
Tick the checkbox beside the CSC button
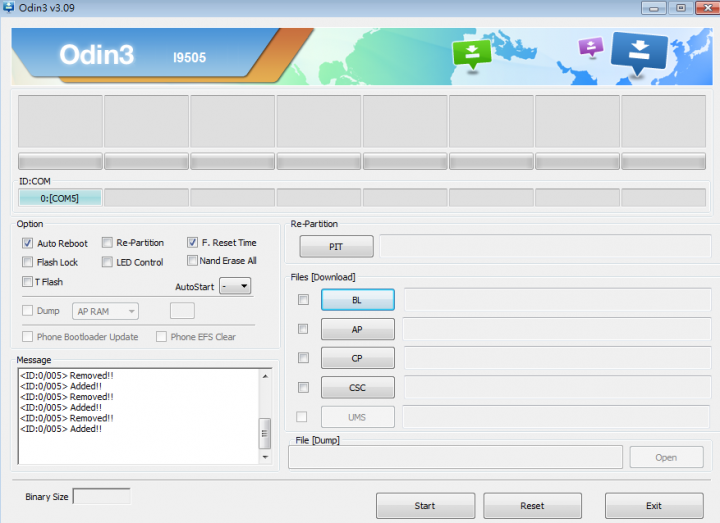pyautogui.click(x=303, y=388)
